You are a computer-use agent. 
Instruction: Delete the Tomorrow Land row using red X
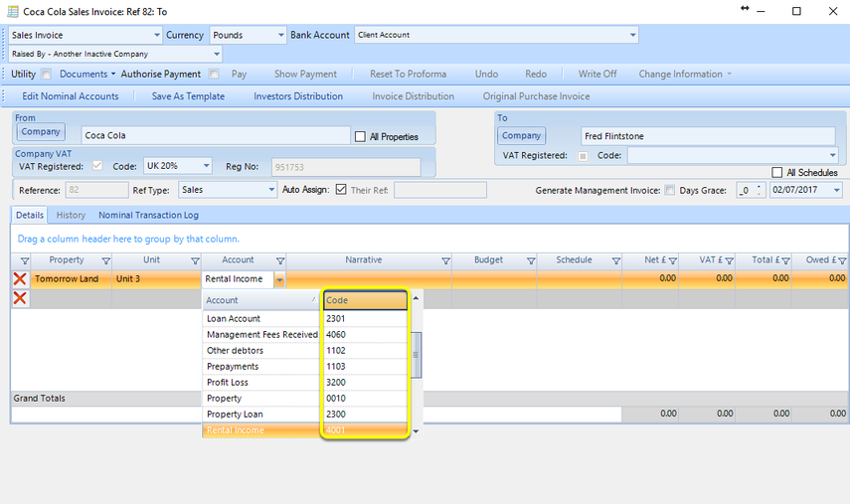(x=20, y=278)
